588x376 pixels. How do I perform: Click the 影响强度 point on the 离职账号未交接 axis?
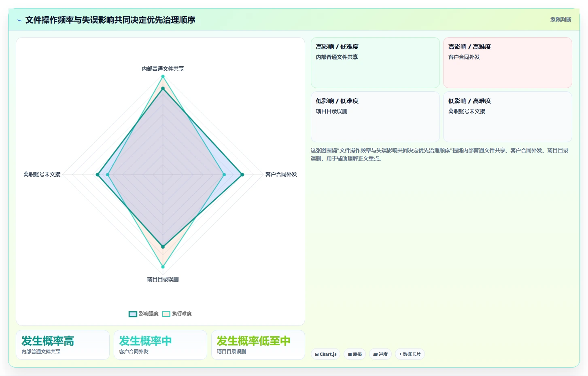pos(98,175)
